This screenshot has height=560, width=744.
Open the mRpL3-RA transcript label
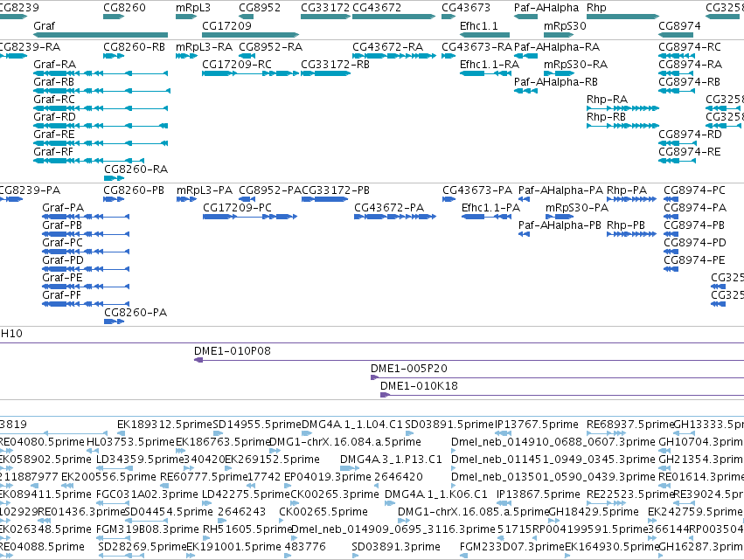(204, 47)
